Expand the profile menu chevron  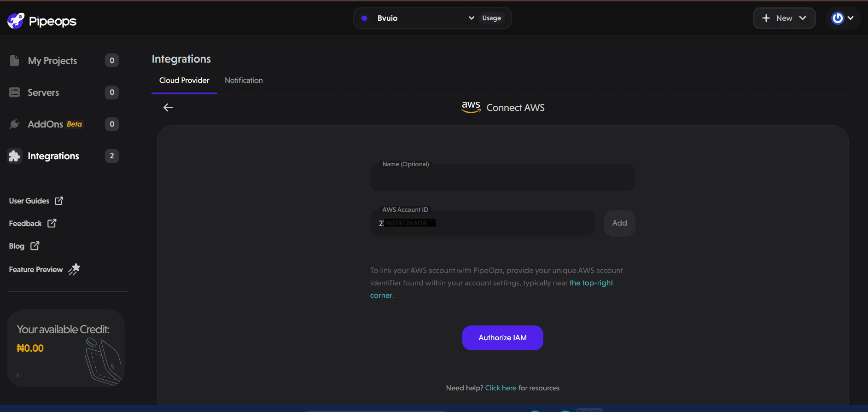click(x=851, y=18)
